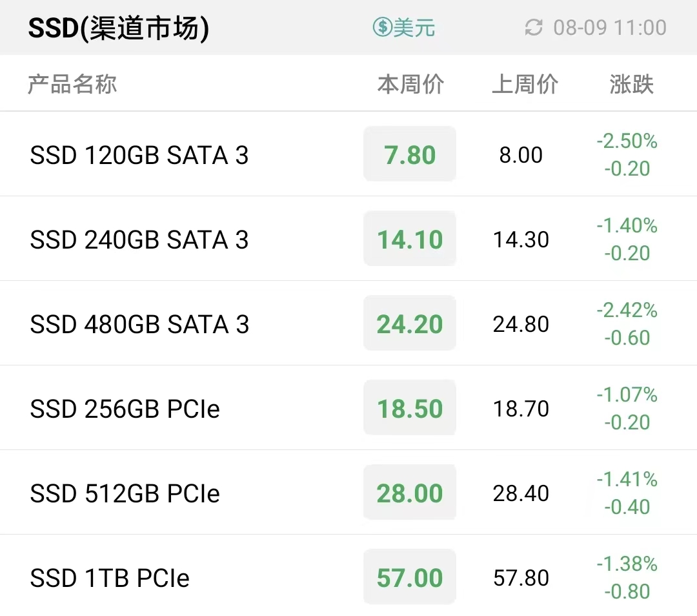Tap the refresh icon beside the timestamp
This screenshot has width=697, height=616.
(534, 28)
